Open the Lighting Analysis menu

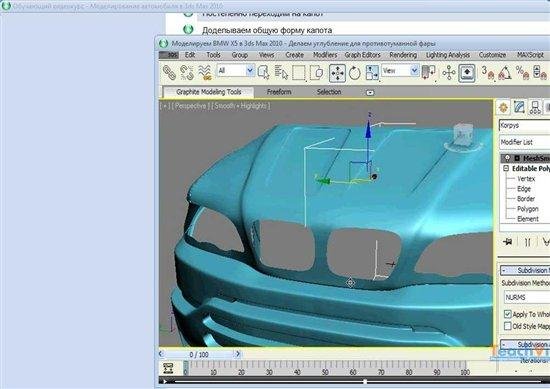pos(448,55)
